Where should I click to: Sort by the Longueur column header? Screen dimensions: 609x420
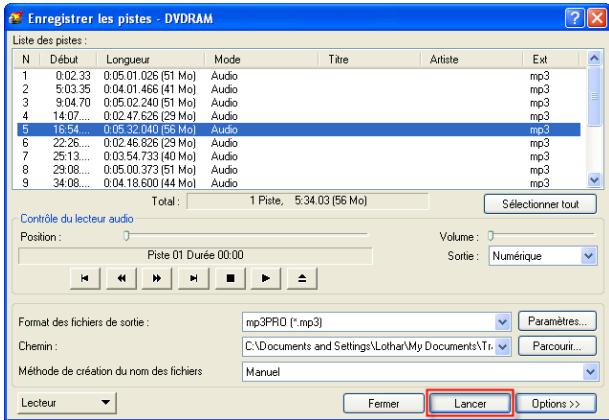[150, 59]
